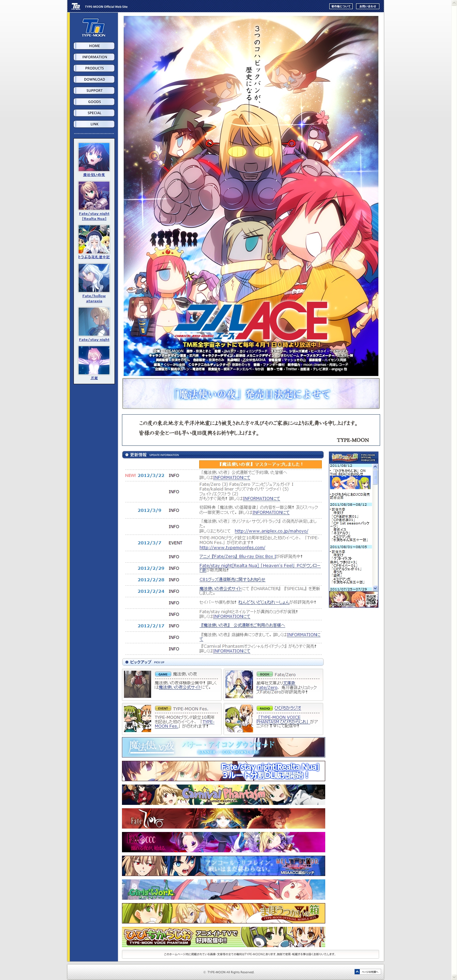Image resolution: width=457 pixels, height=980 pixels.
Task: Click the orange マスターアップしました banner
Action: click(x=260, y=464)
